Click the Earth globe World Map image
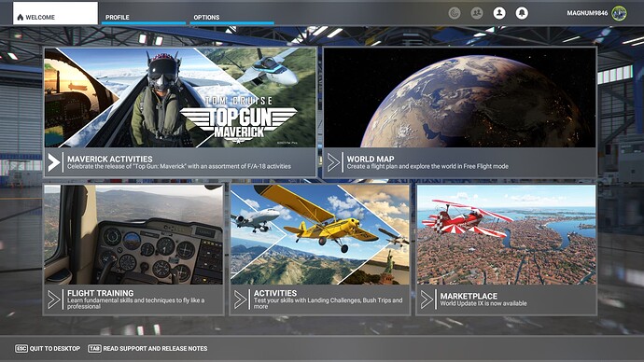This screenshot has width=644, height=362. click(x=459, y=98)
